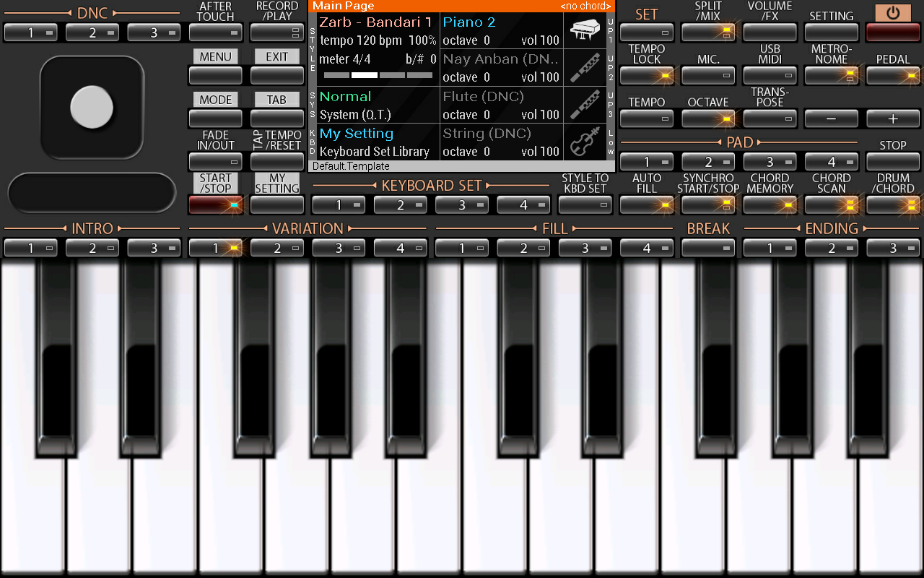The image size is (924, 578).
Task: Toggle the TEMPO LOCK button
Action: [647, 75]
